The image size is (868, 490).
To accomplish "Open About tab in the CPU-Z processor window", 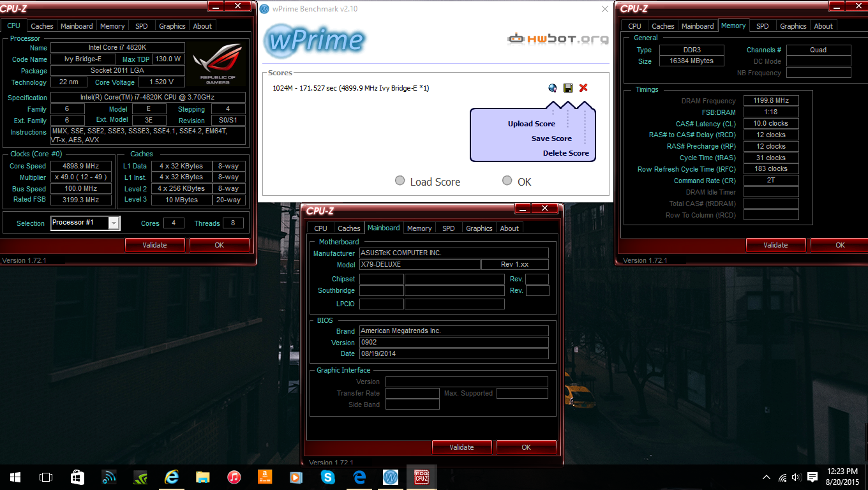I will pyautogui.click(x=202, y=26).
